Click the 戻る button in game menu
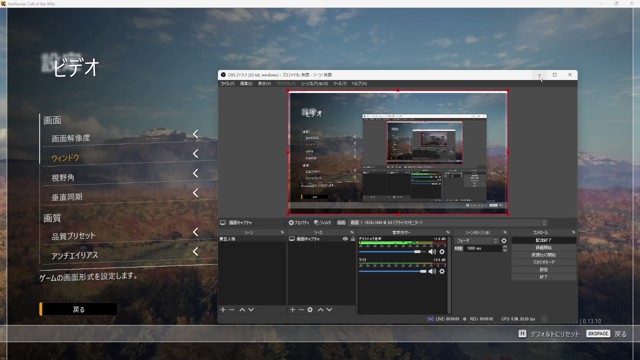The image size is (640, 360). tap(78, 309)
